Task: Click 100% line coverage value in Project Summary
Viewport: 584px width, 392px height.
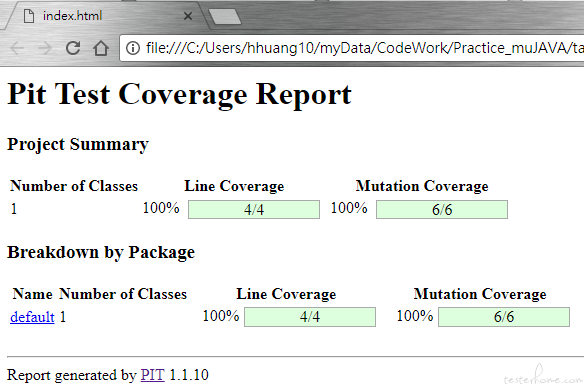Action: click(161, 208)
